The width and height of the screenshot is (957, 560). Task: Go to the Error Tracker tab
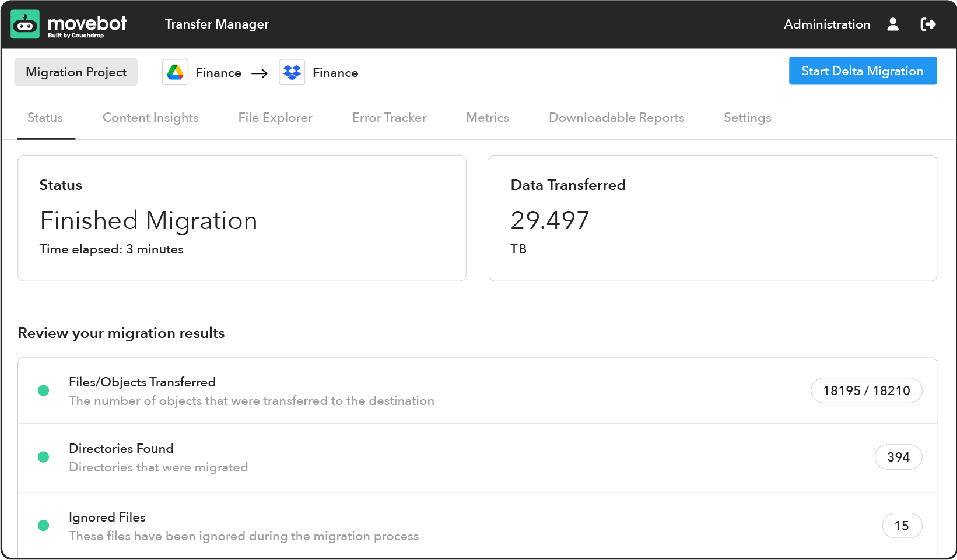tap(389, 118)
